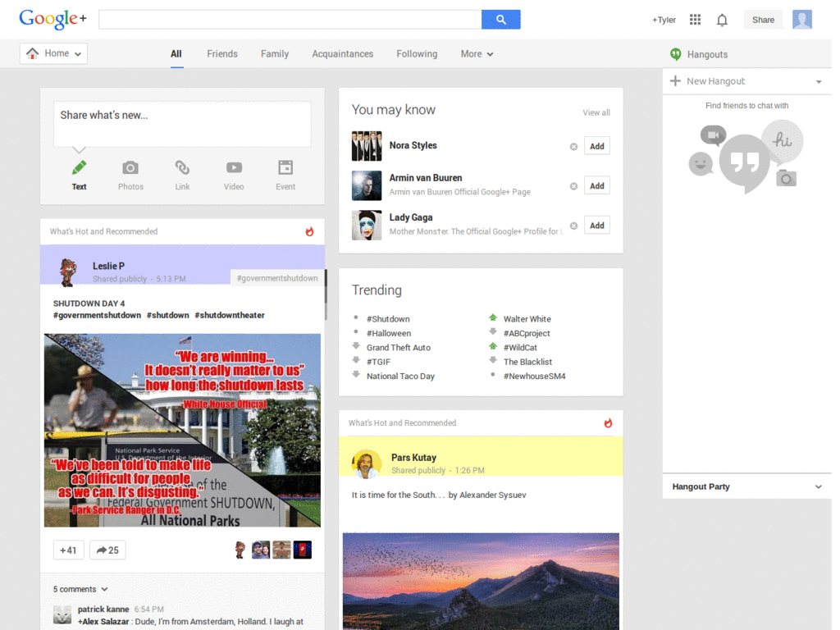Click in the Google+ search field
The width and height of the screenshot is (840, 630).
coord(290,20)
